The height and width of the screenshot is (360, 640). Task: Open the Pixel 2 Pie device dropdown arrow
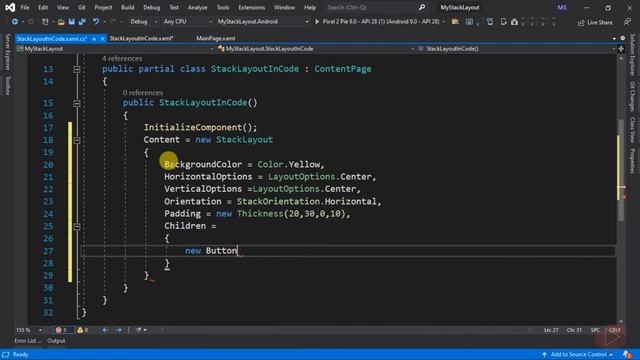click(x=444, y=22)
